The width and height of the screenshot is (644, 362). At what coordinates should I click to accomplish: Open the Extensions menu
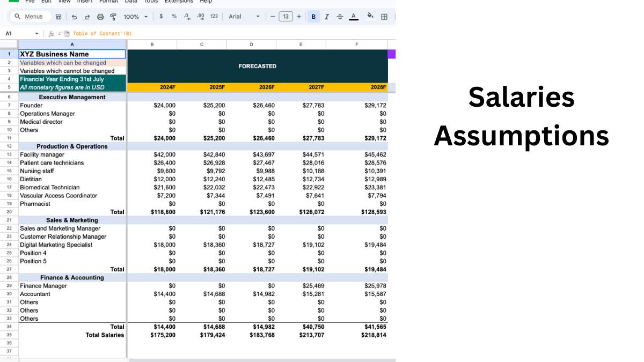tap(179, 2)
